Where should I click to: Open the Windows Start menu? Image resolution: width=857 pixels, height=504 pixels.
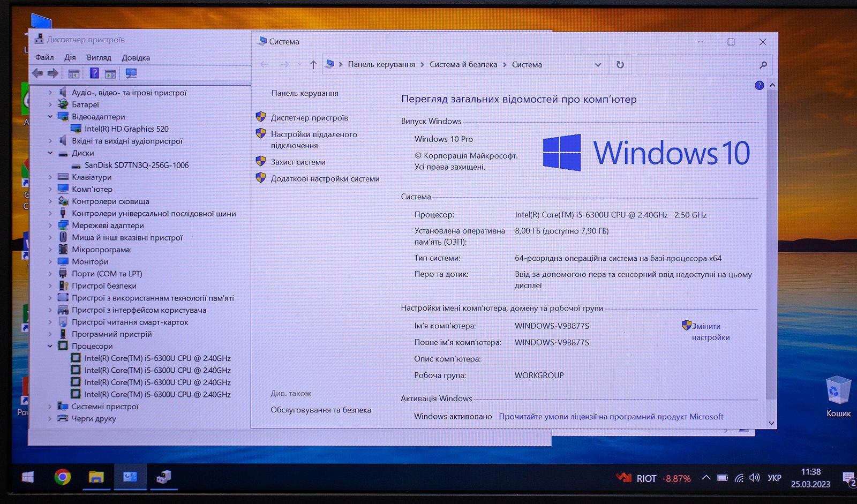[x=28, y=477]
